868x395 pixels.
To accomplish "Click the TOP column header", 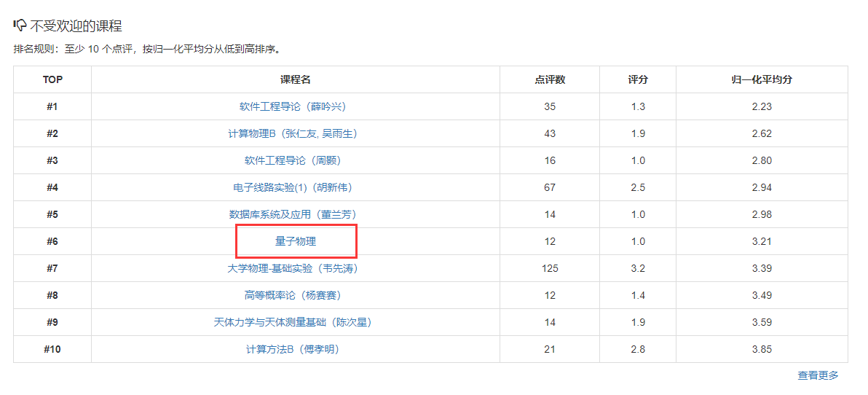I will (x=52, y=79).
